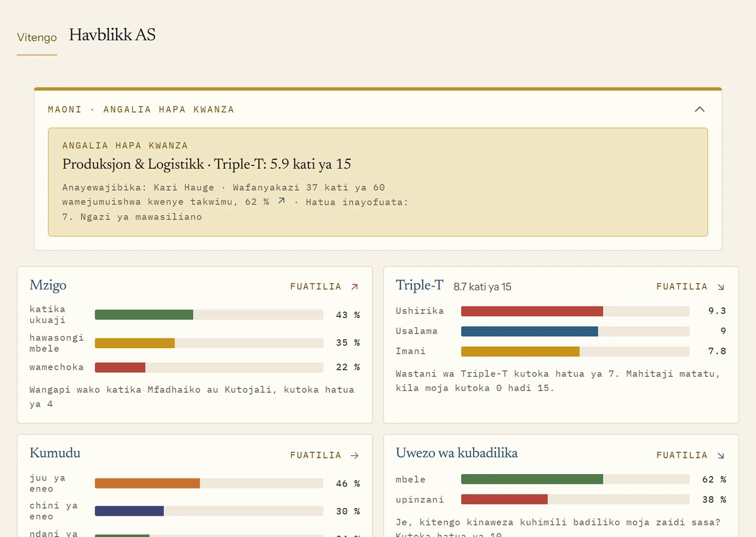Click the 62 % value for mbele

714,480
